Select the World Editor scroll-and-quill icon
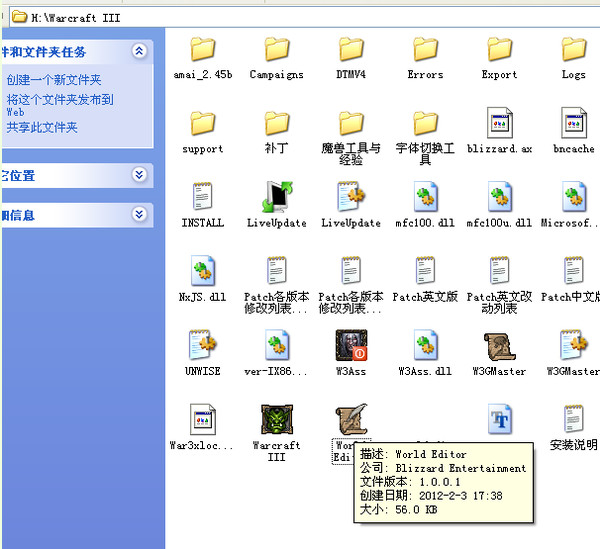This screenshot has height=549, width=600. [x=351, y=419]
